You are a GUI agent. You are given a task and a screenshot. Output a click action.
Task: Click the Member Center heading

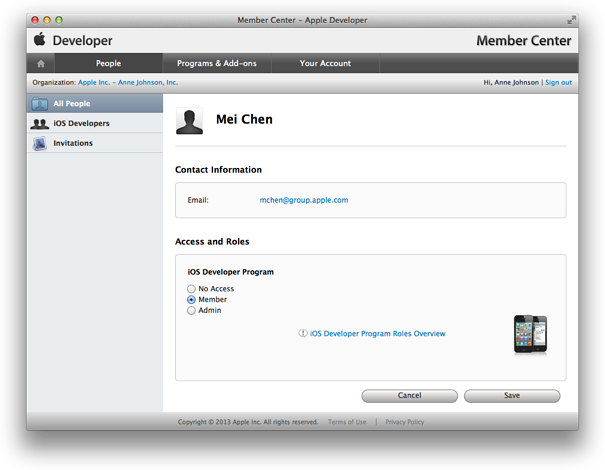coord(524,41)
